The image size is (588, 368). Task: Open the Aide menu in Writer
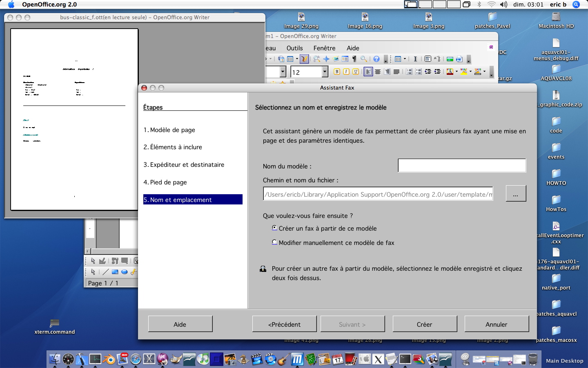click(353, 48)
